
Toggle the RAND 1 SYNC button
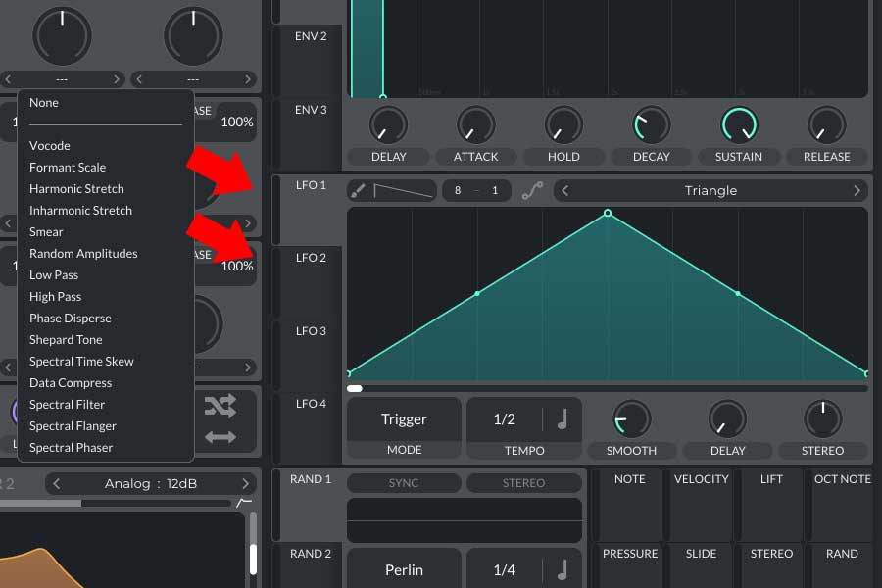coord(404,483)
